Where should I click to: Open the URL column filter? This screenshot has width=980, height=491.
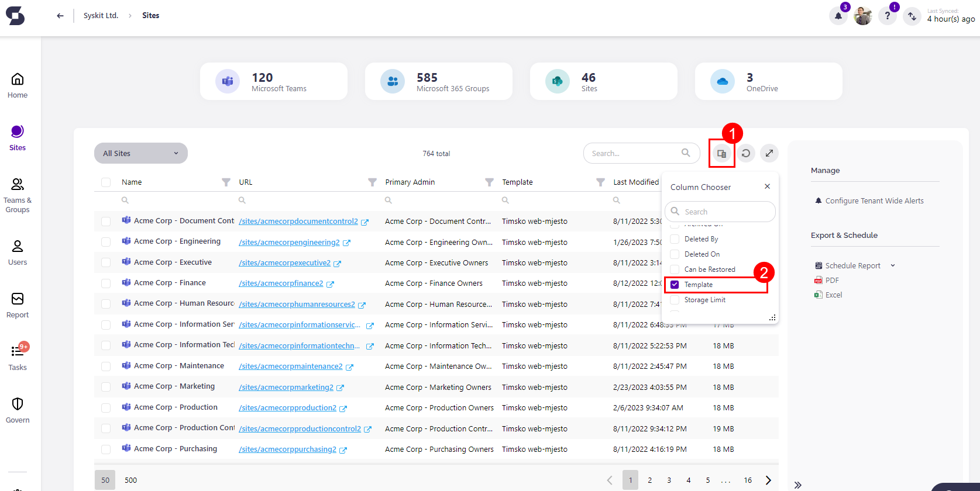point(372,182)
